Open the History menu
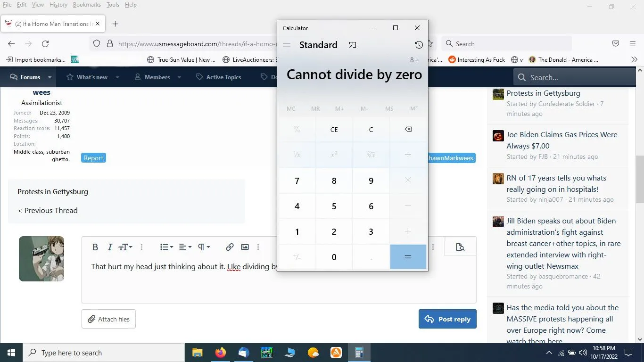The width and height of the screenshot is (644, 362). (58, 5)
